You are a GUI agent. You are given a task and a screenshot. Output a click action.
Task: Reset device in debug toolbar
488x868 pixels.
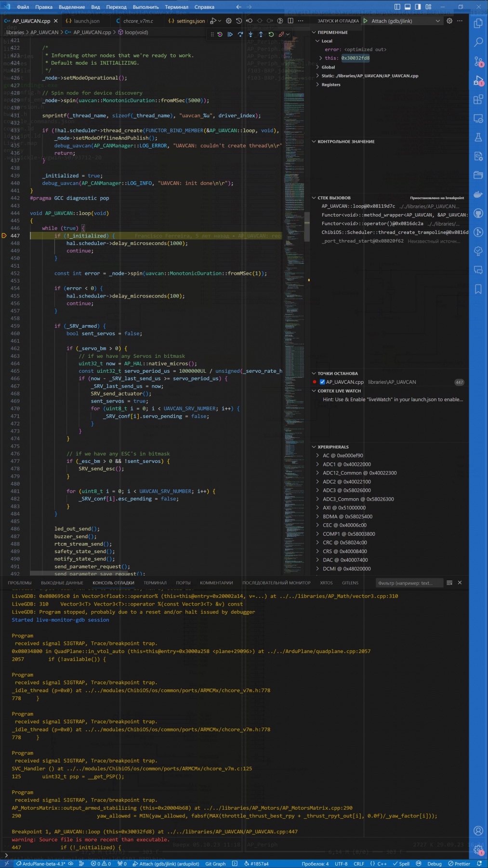(x=220, y=34)
